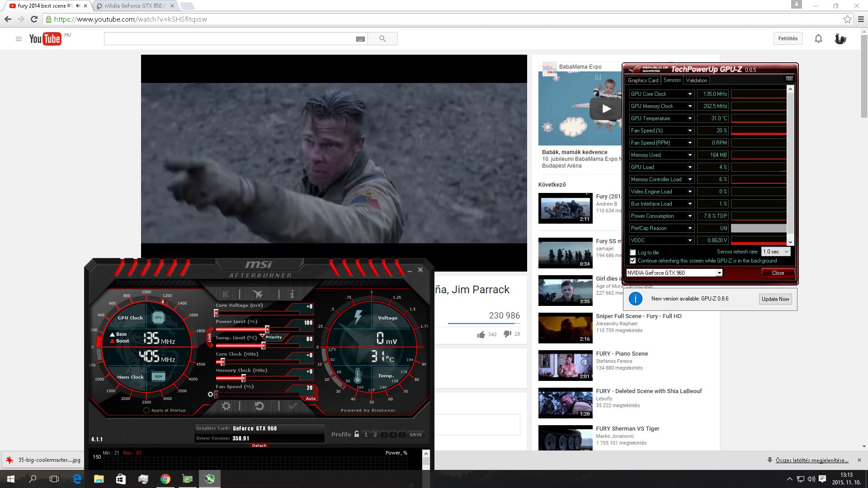
Task: Open Afterburner settings gear at the bottom
Action: [226, 406]
